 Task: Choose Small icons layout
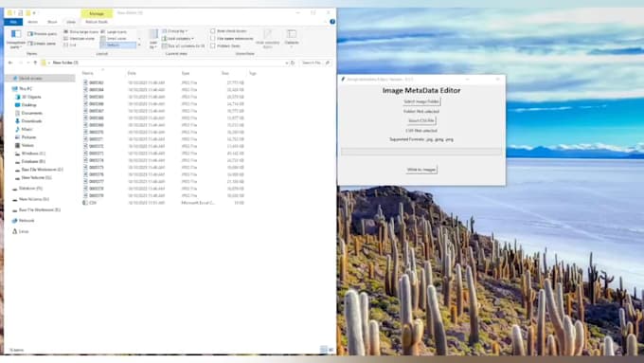point(114,38)
